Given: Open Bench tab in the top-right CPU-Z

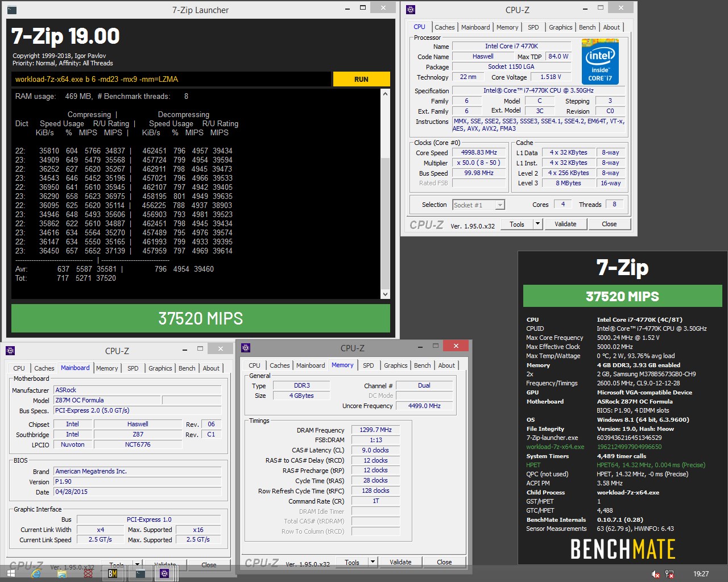Looking at the screenshot, I should (x=587, y=27).
